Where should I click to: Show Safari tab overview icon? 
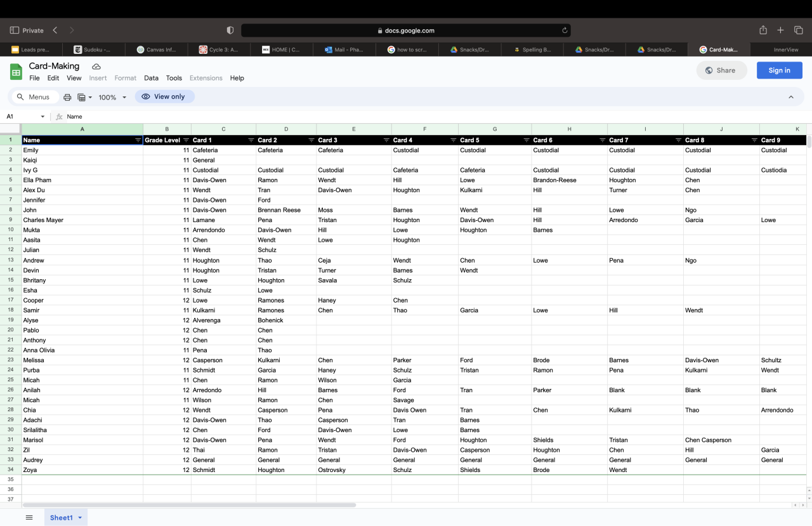click(799, 30)
